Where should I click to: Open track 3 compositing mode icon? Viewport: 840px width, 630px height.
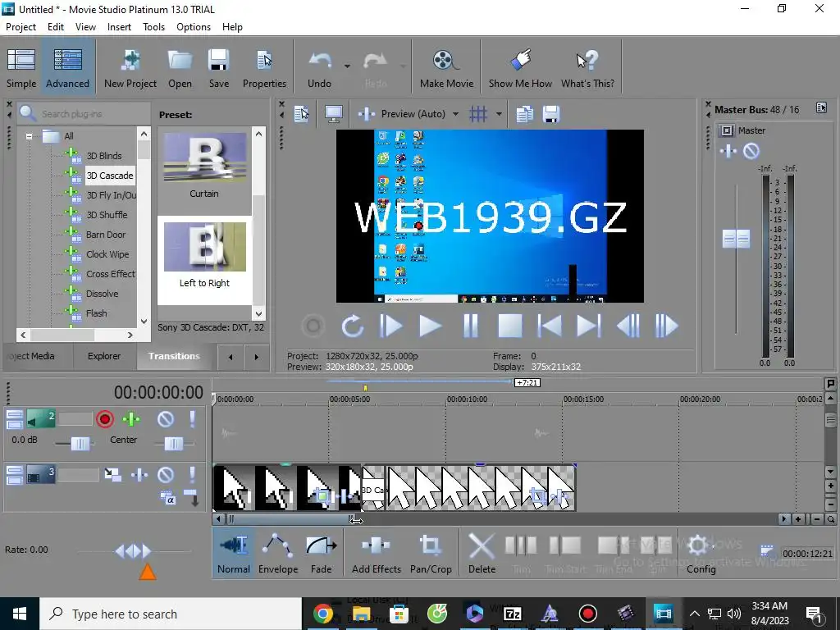click(x=112, y=475)
